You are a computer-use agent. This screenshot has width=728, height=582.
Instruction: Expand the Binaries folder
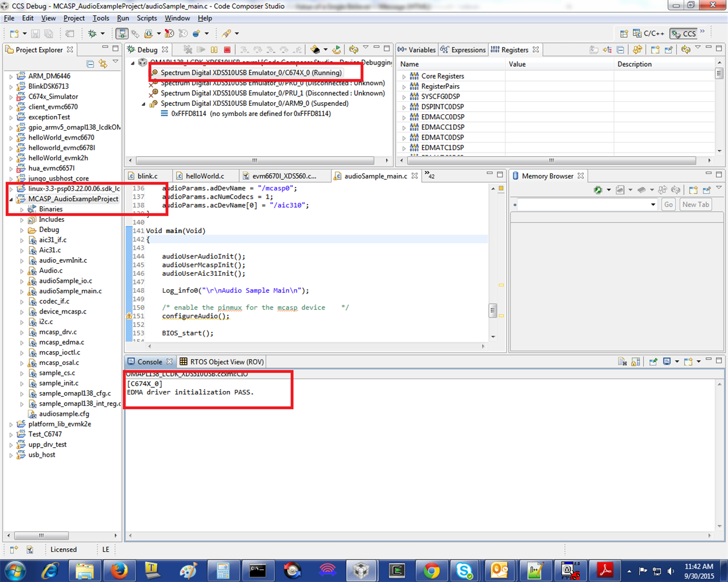pos(22,209)
